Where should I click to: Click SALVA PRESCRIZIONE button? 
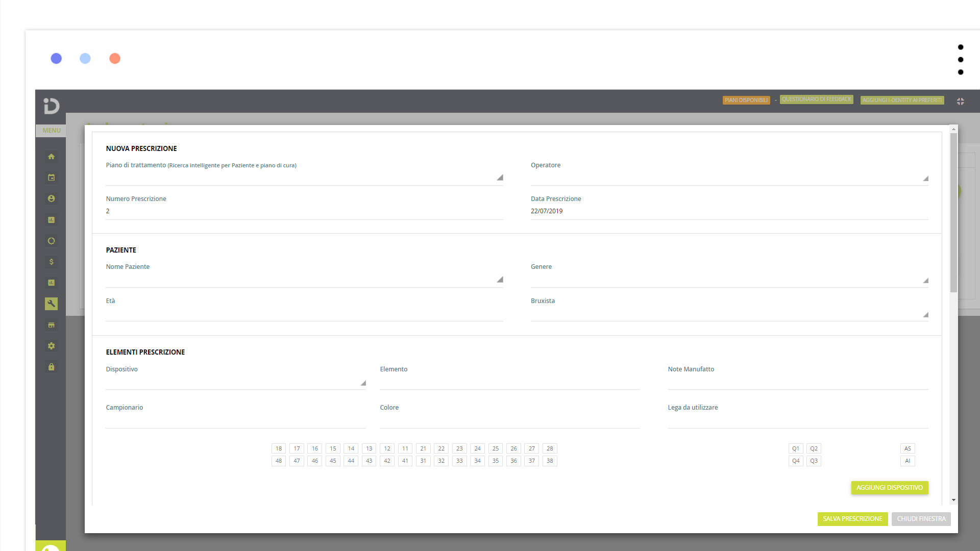852,519
